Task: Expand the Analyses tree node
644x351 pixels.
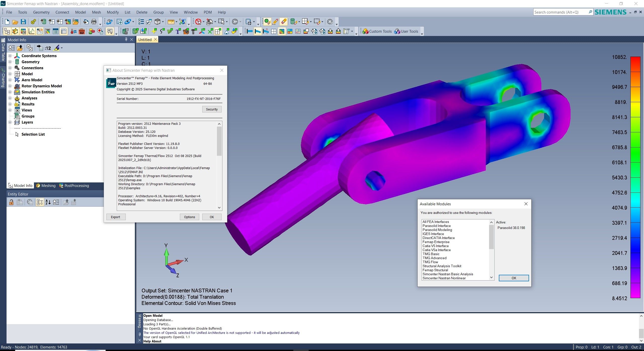Action: coord(10,98)
